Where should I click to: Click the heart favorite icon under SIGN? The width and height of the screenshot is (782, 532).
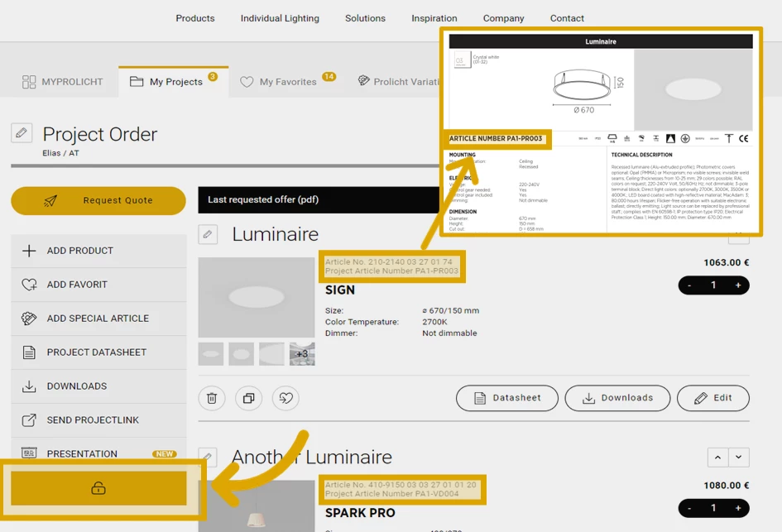(x=285, y=398)
